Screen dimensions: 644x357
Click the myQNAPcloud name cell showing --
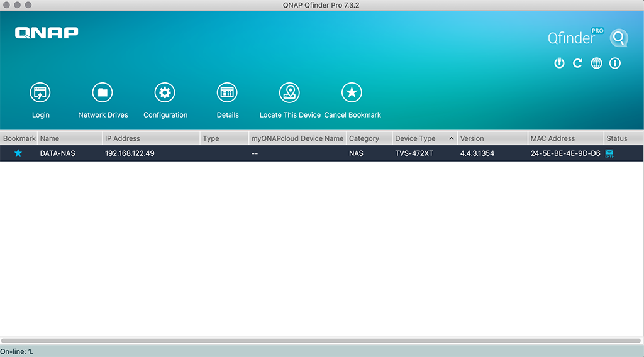point(255,153)
